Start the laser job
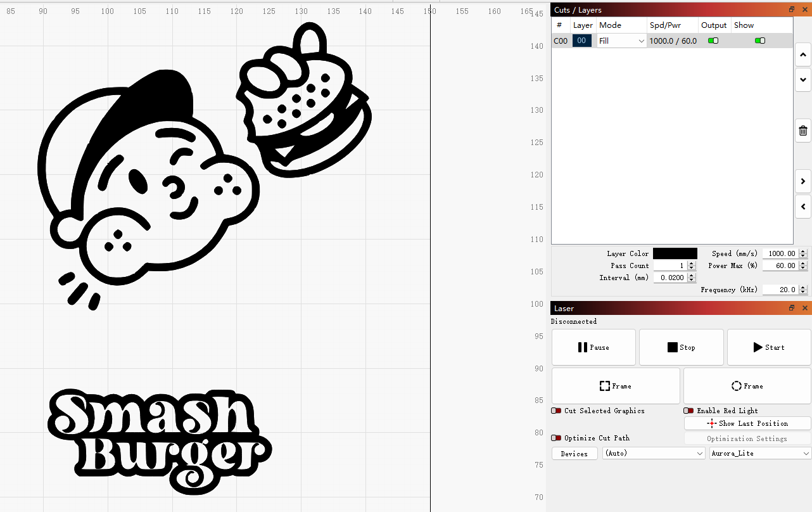This screenshot has height=512, width=812. [x=769, y=347]
